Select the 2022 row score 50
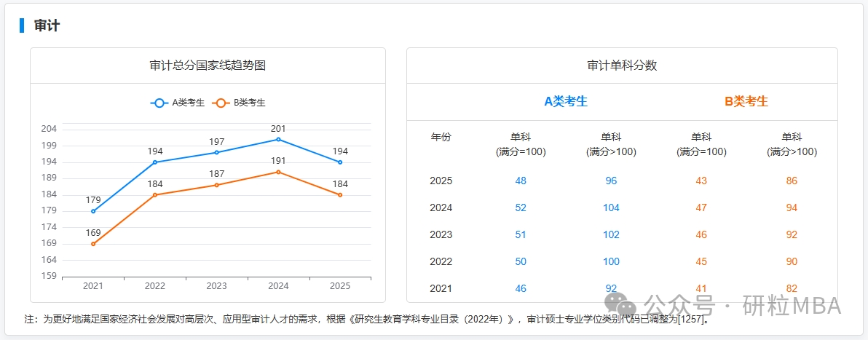 coord(521,262)
